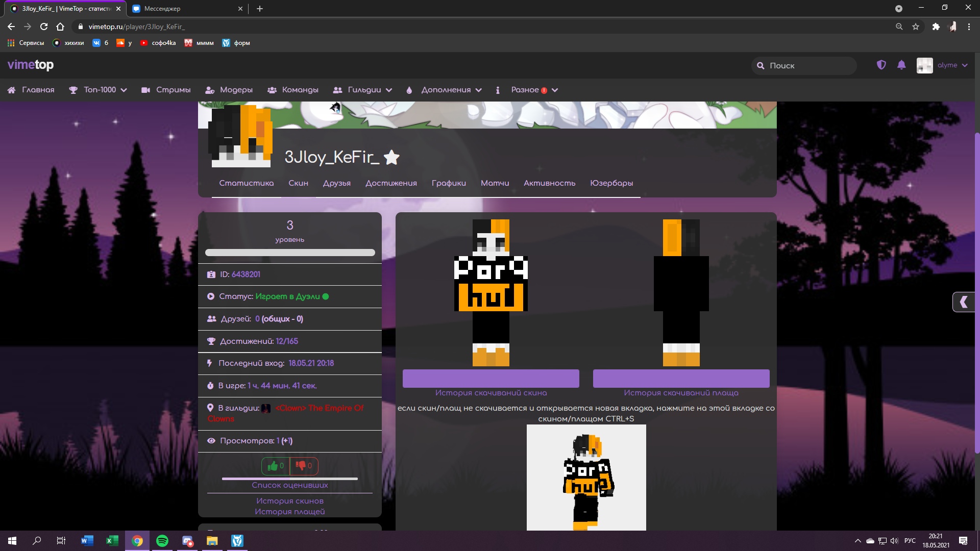Reload the page

(44, 27)
